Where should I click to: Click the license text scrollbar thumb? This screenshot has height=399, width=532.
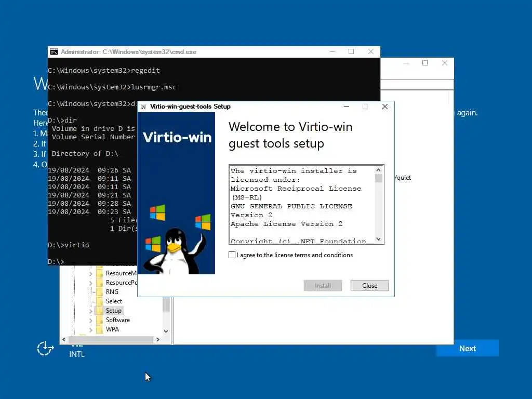pos(379,178)
